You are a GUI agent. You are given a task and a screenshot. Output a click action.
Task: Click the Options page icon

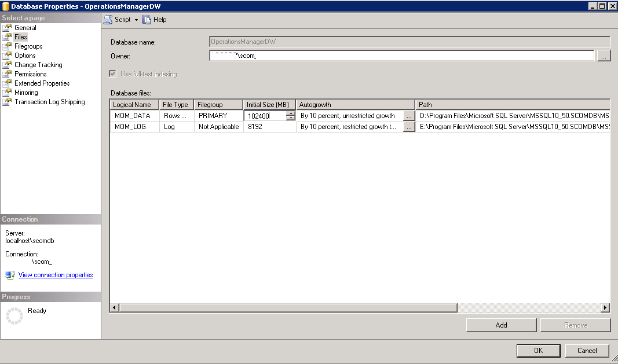tap(7, 56)
